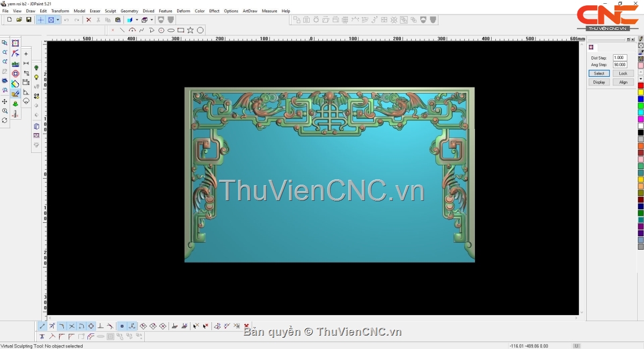Open the Sculpt menu

click(111, 11)
